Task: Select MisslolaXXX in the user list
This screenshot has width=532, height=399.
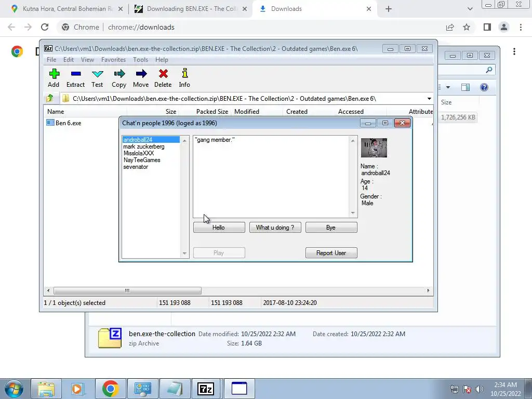Action: tap(138, 153)
